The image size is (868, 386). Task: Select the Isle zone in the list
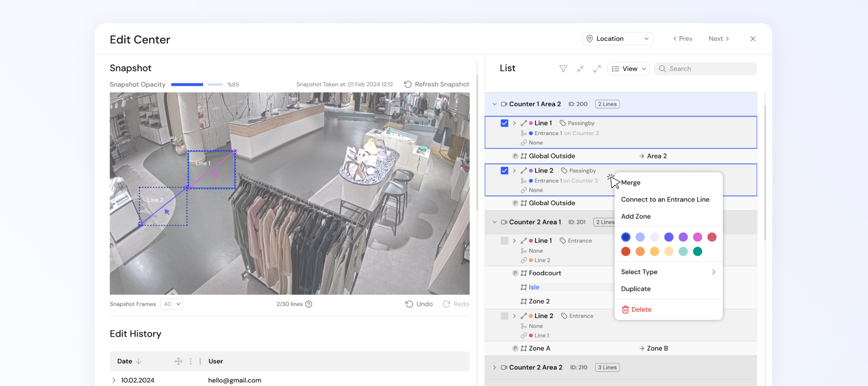(x=534, y=287)
